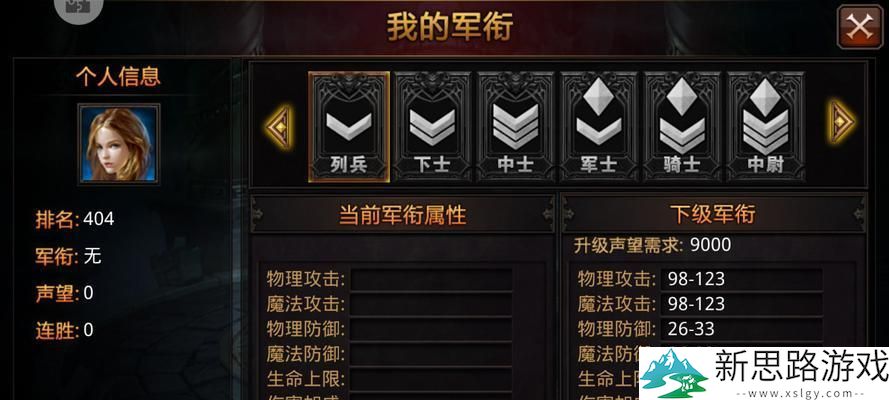Show previous ranks with left gold arrow
Screen dimensions: 889x400
(x=280, y=127)
